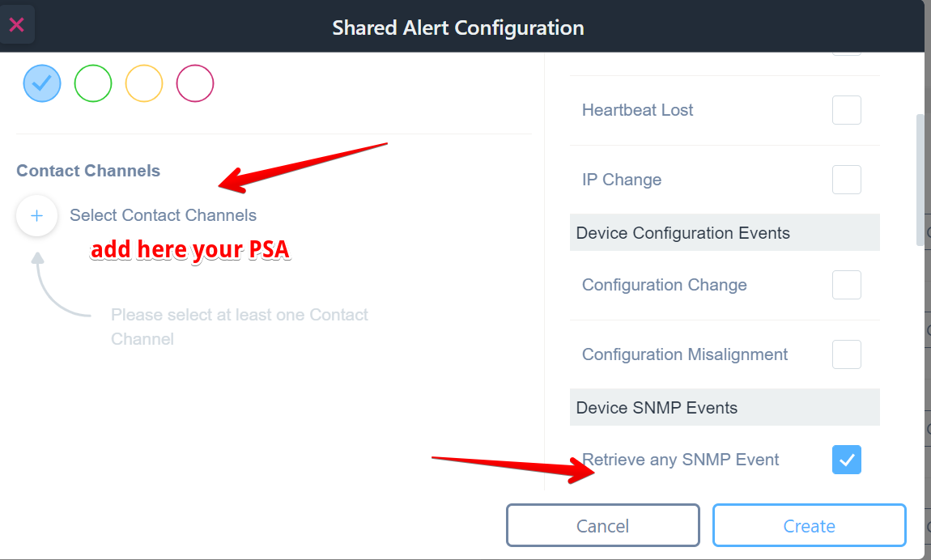Image resolution: width=931 pixels, height=560 pixels.
Task: Uncheck Retrieve any SNMP Event
Action: [x=846, y=460]
